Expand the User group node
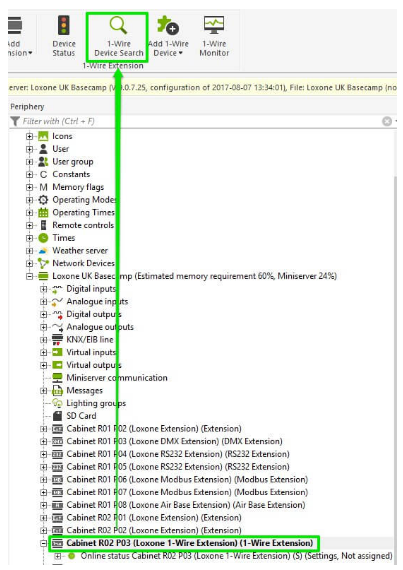This screenshot has width=403, height=570. tap(29, 162)
